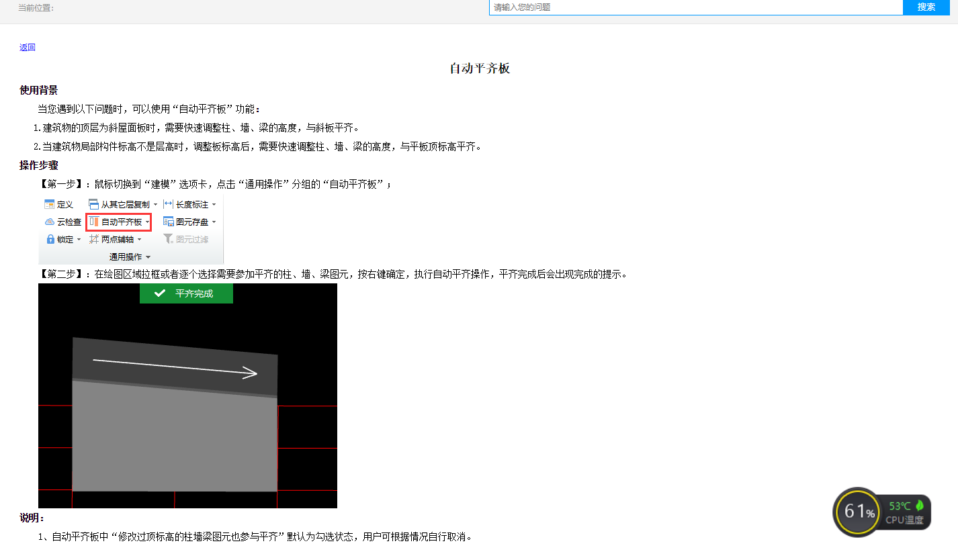Click the 搜索 search button
The image size is (958, 560).
tap(926, 7)
